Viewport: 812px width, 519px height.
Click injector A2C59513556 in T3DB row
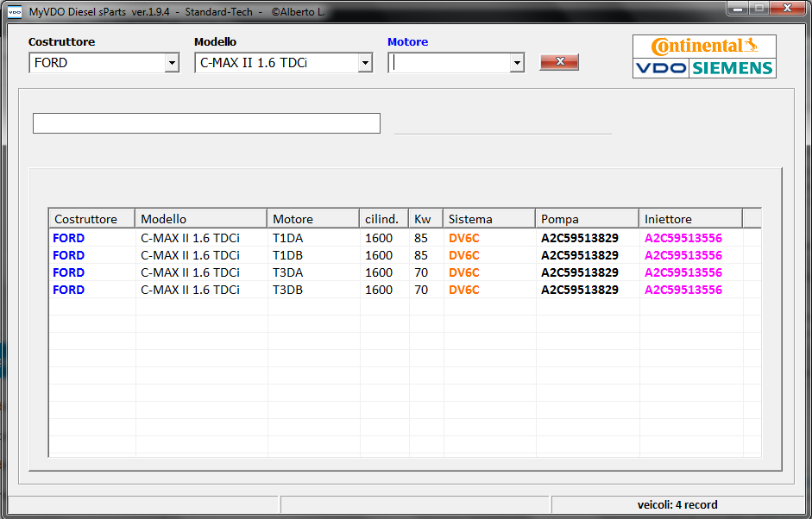coord(683,290)
